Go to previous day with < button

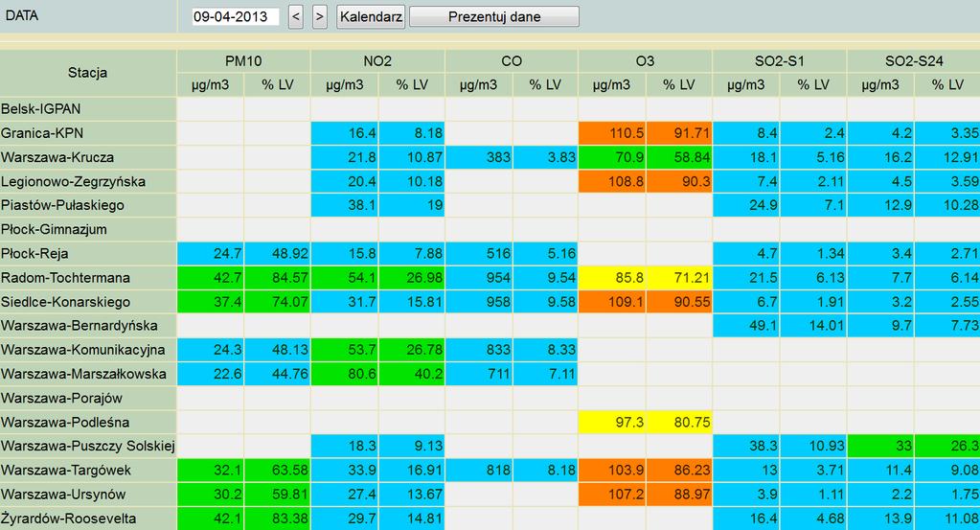pos(296,17)
